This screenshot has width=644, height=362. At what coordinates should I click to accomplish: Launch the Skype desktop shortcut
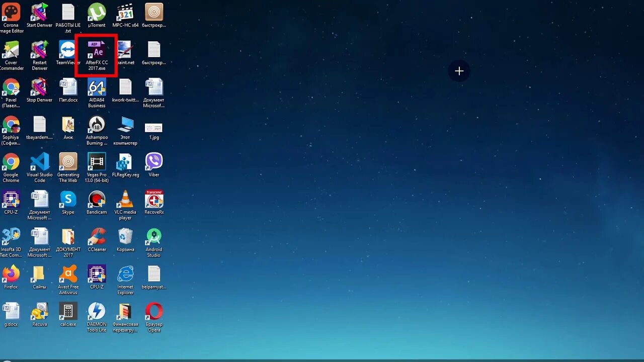tap(68, 203)
